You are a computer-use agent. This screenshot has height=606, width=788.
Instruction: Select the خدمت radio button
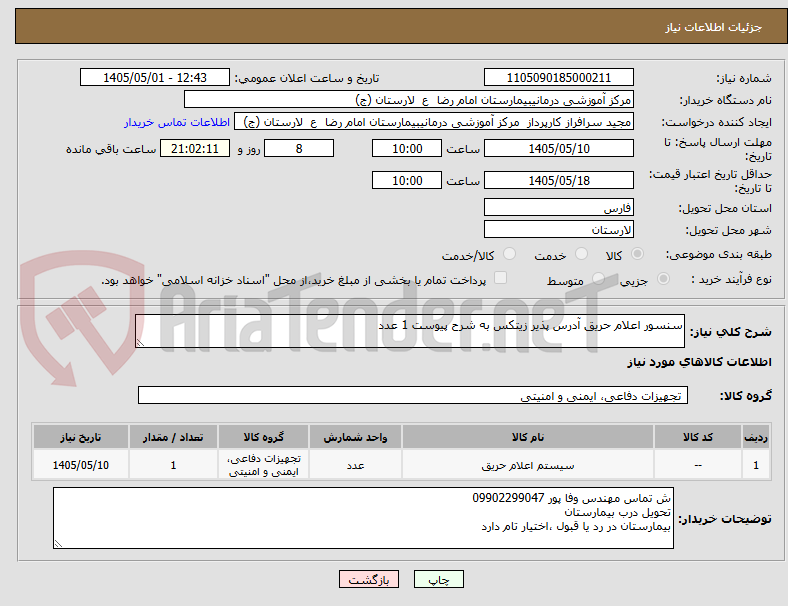click(x=581, y=254)
